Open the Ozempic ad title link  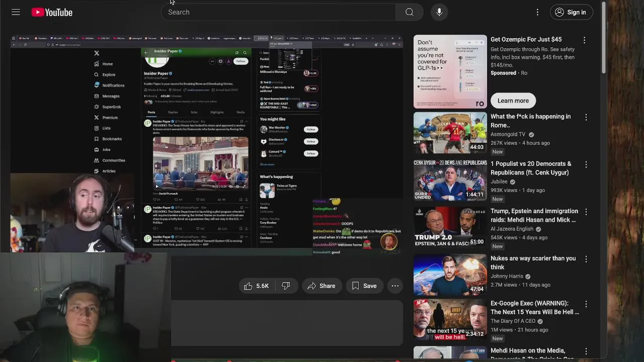click(526, 39)
